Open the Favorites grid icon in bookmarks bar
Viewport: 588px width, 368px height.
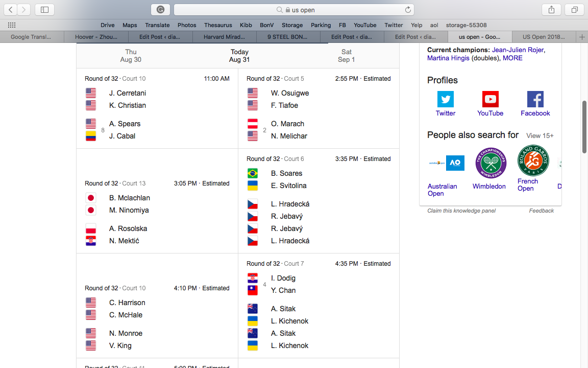pos(12,25)
